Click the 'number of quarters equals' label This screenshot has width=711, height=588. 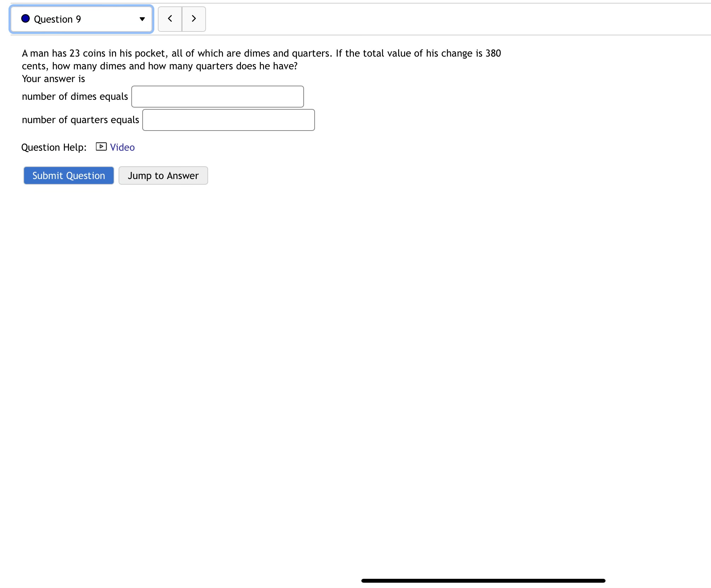coord(80,120)
